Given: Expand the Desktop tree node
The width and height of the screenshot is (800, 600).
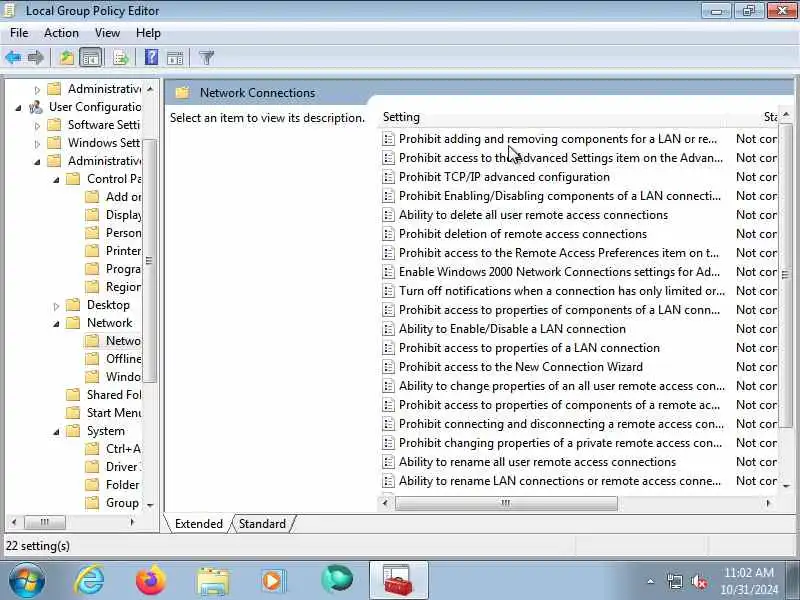Looking at the screenshot, I should point(56,306).
